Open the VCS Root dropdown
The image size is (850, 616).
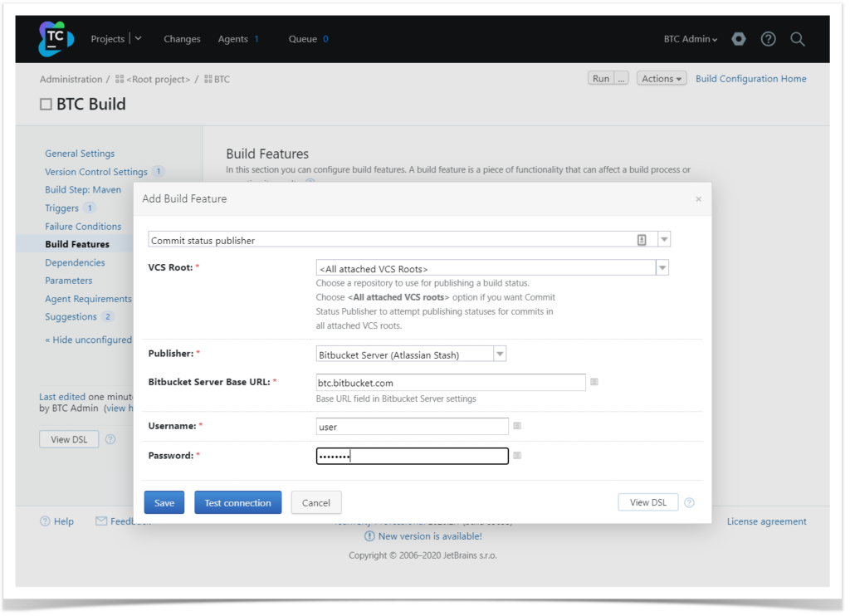(x=661, y=266)
